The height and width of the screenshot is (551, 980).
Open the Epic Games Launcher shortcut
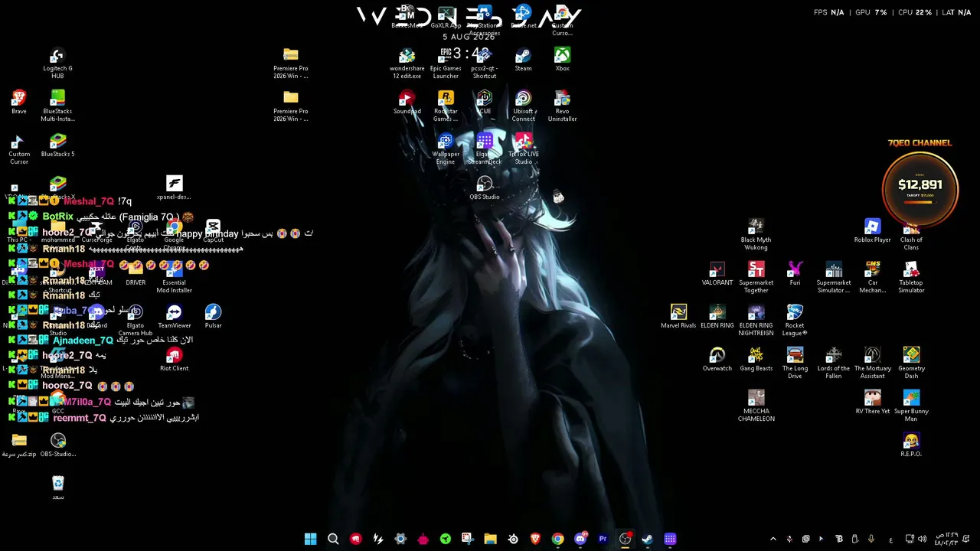pyautogui.click(x=446, y=63)
